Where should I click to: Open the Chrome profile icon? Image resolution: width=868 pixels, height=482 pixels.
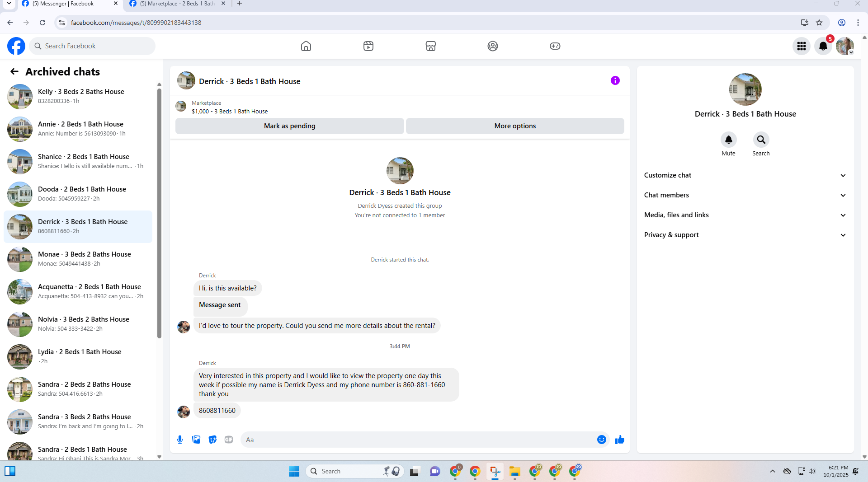coord(842,23)
